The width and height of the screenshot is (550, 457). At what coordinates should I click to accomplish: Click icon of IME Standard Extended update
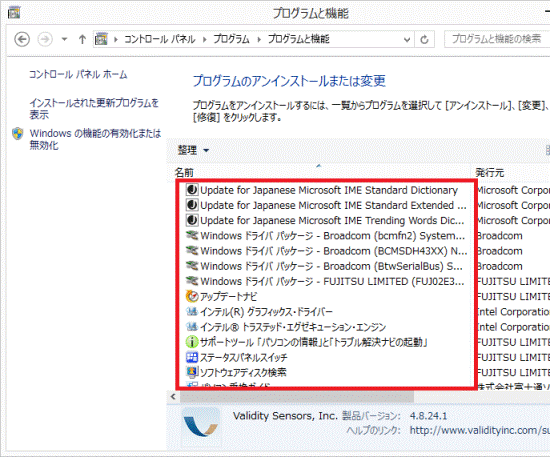click(192, 205)
